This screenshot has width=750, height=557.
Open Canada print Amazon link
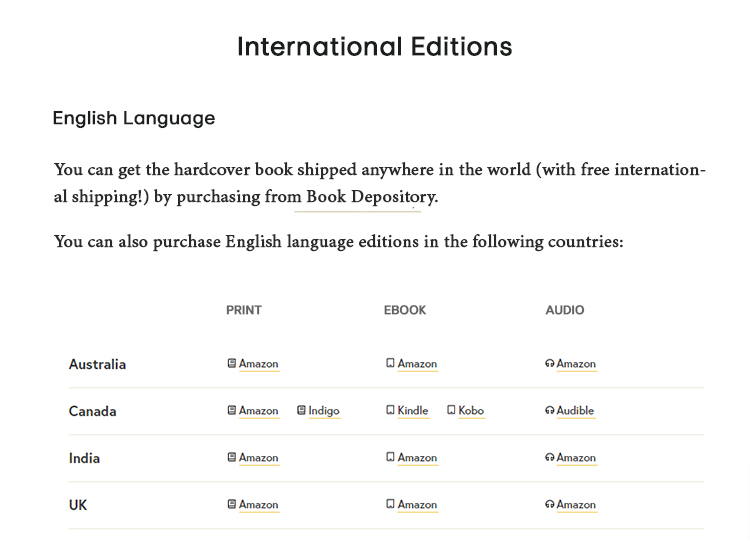pos(259,411)
